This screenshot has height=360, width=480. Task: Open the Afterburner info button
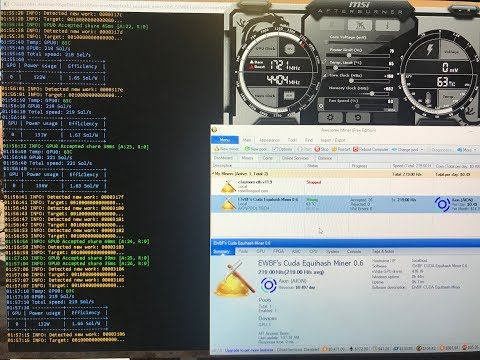click(x=388, y=25)
